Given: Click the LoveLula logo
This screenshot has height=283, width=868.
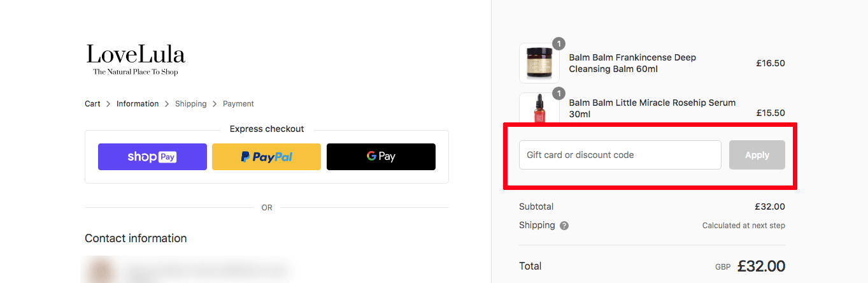Looking at the screenshot, I should (136, 60).
